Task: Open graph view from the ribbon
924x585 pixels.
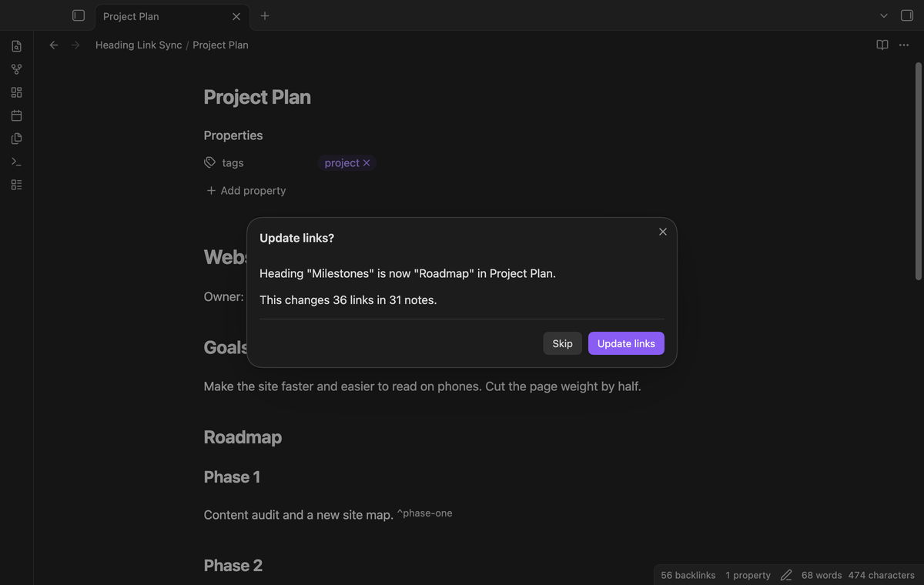Action: point(16,69)
